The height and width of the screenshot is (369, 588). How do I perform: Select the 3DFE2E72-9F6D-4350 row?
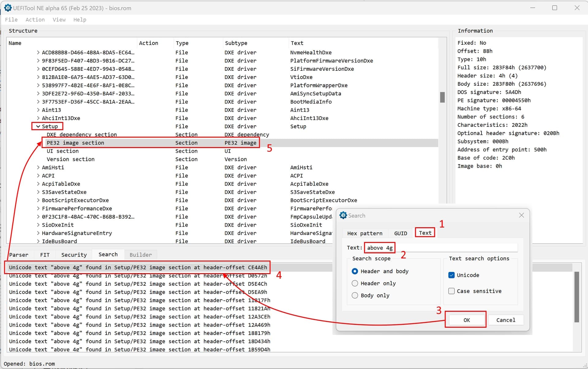click(x=222, y=93)
